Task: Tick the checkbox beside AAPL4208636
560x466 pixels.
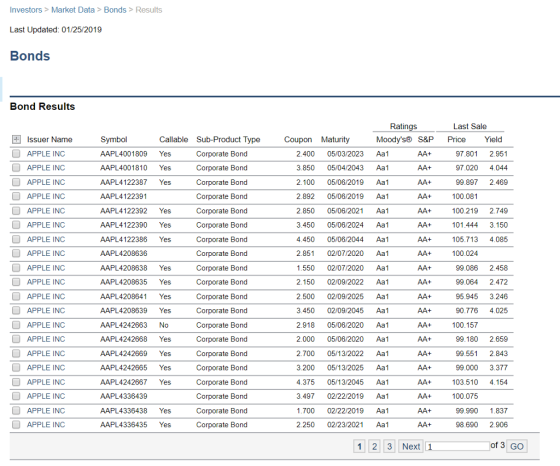Action: 16,253
